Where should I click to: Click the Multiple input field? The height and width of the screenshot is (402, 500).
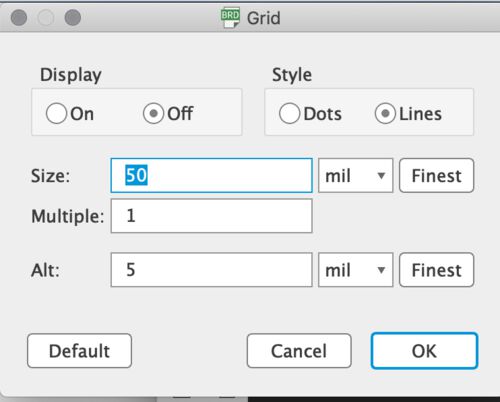coord(211,216)
